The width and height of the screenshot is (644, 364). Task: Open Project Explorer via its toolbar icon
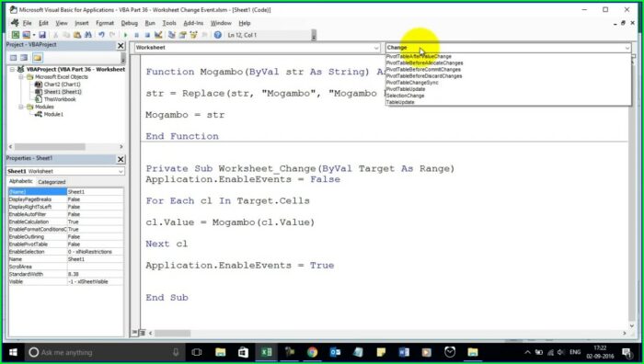[x=172, y=35]
